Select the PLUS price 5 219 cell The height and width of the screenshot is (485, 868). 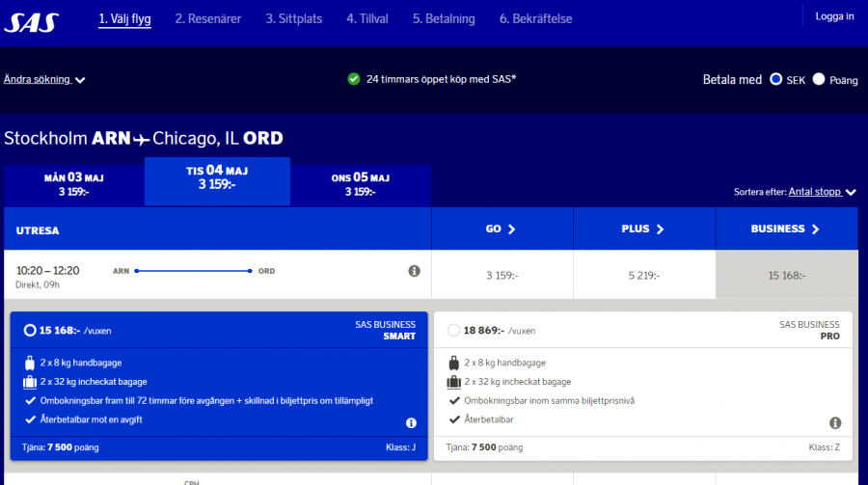(643, 276)
